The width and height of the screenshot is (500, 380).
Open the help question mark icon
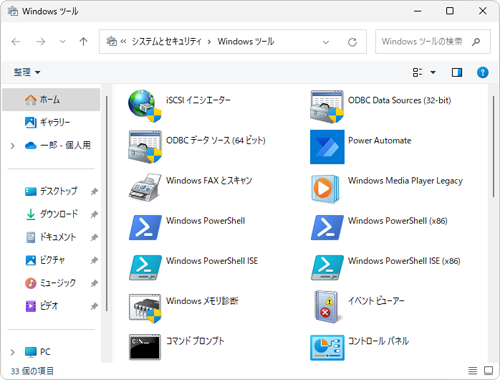(483, 72)
